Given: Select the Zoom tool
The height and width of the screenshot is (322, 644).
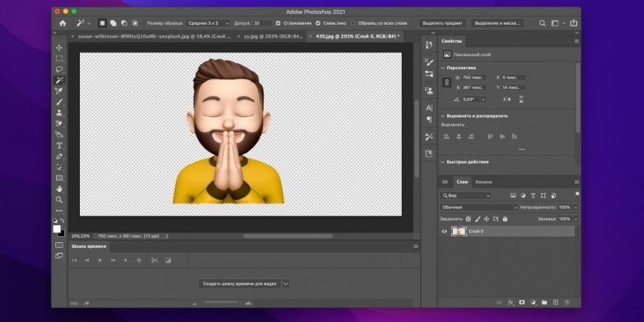Looking at the screenshot, I should click(59, 199).
